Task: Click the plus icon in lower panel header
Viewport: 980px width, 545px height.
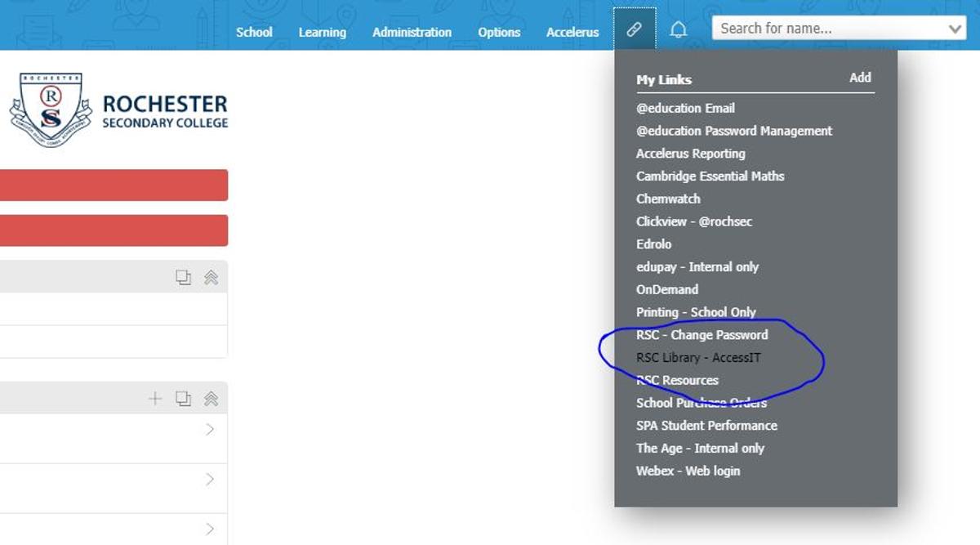Action: tap(155, 399)
